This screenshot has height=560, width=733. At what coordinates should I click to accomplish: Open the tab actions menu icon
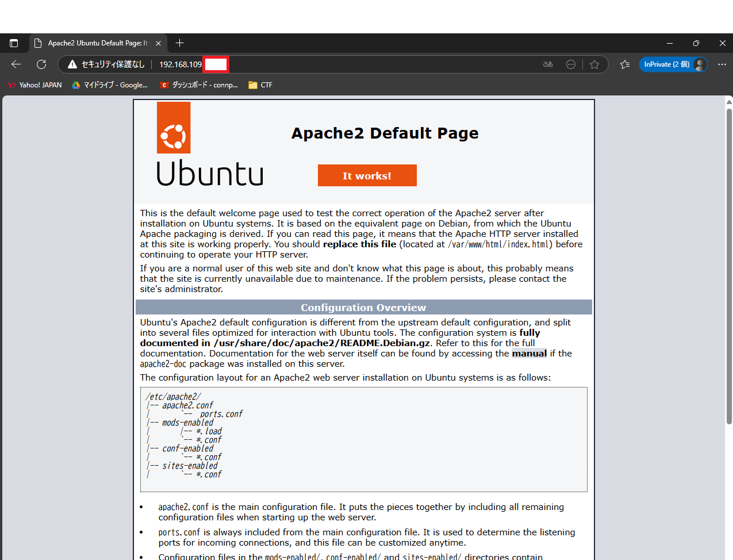(14, 43)
